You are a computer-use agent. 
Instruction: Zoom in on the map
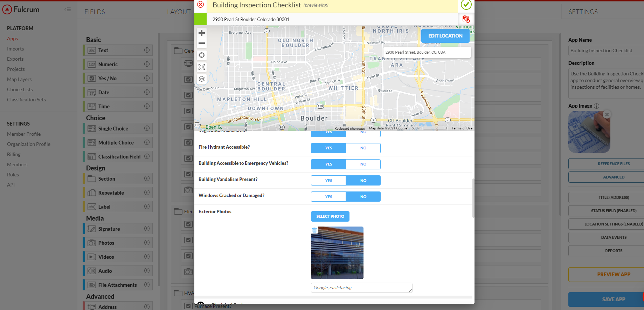(x=202, y=33)
